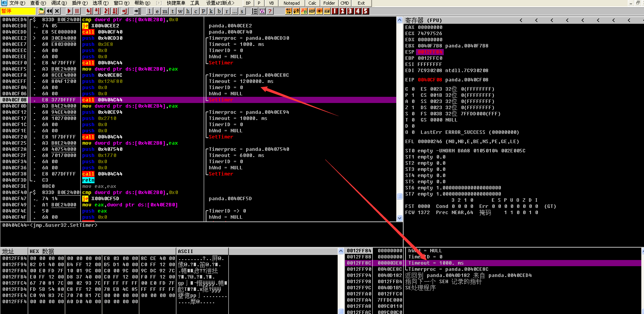Expand the 设置API断点> submenu

click(220, 3)
